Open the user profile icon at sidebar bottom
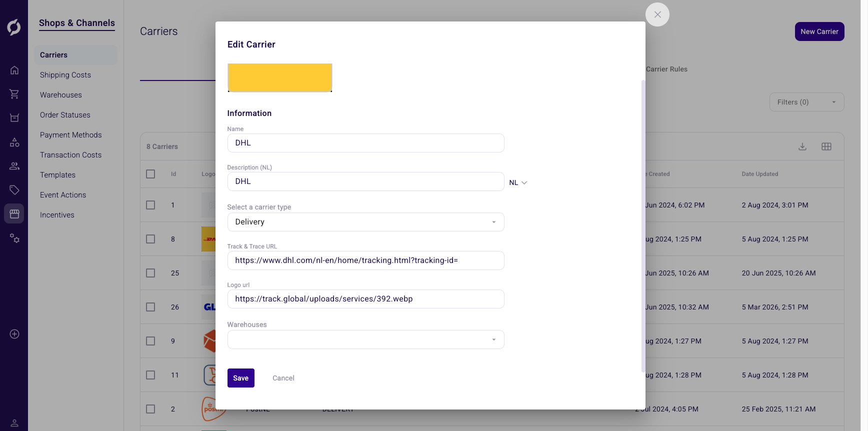Screen dimensions: 868x431 coord(14,423)
